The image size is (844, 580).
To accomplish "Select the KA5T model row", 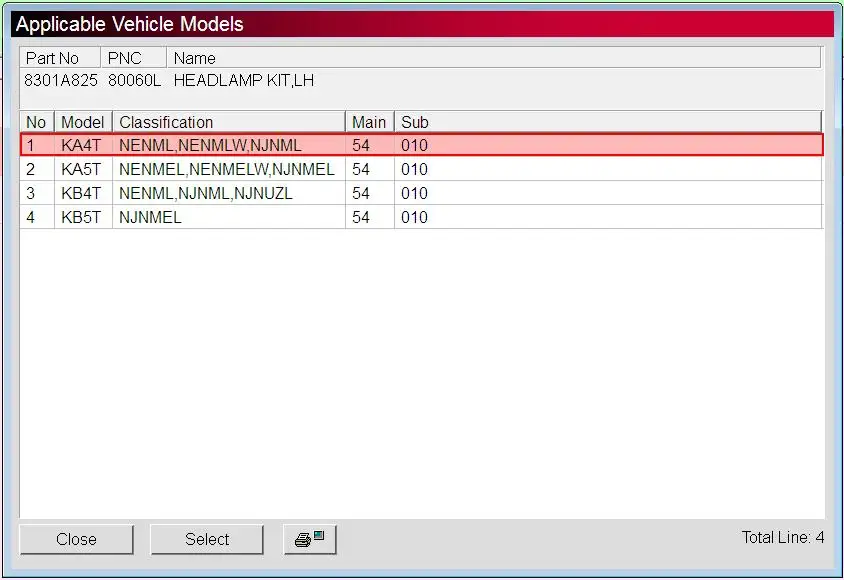I will pos(421,169).
